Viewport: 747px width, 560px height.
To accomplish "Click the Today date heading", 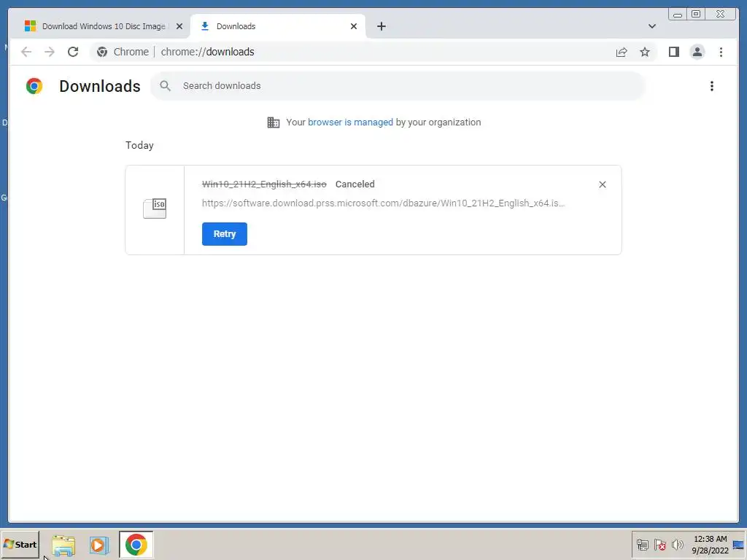I will click(139, 145).
